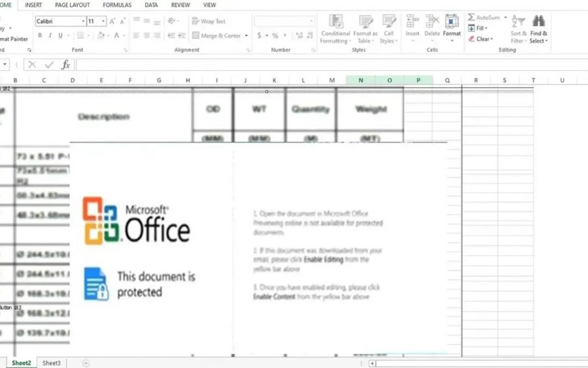The width and height of the screenshot is (588, 368).
Task: Decrease the cell indent
Action: click(x=171, y=35)
